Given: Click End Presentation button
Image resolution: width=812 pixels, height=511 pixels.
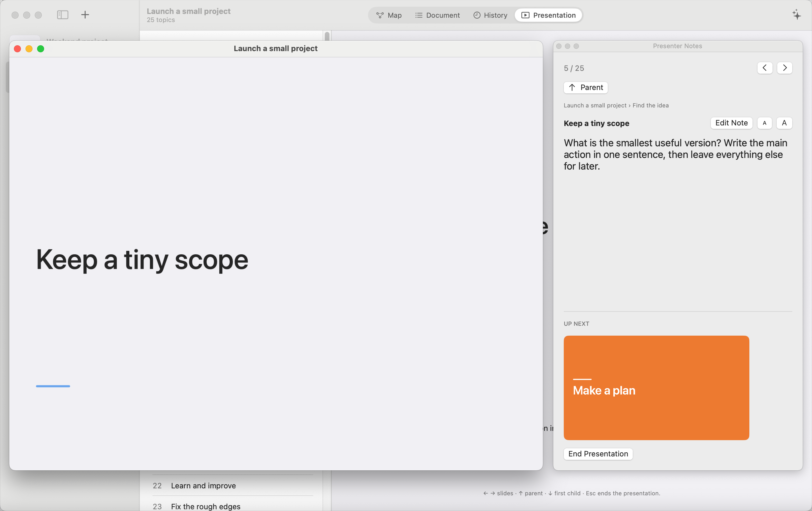Looking at the screenshot, I should pos(598,454).
